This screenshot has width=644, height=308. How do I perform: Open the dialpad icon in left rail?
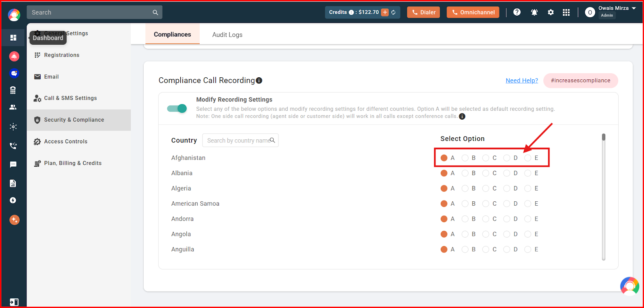click(13, 90)
